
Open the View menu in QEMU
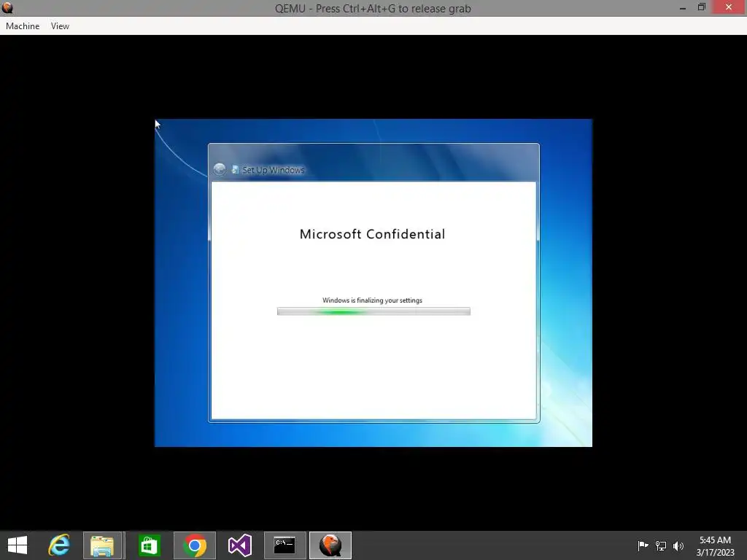[60, 26]
